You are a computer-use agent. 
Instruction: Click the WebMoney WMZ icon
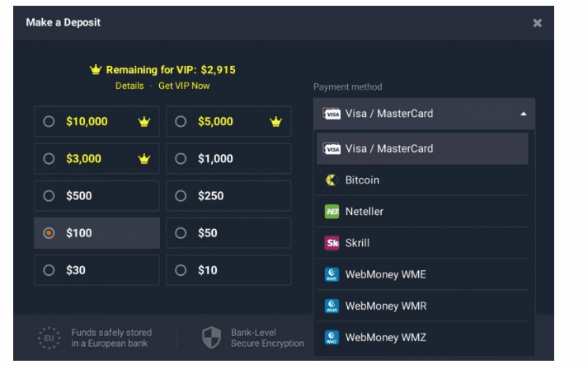coord(332,338)
